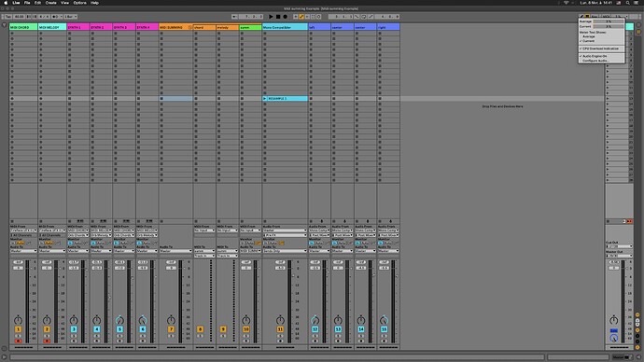Toggle track 3 activator button

pyautogui.click(x=74, y=329)
